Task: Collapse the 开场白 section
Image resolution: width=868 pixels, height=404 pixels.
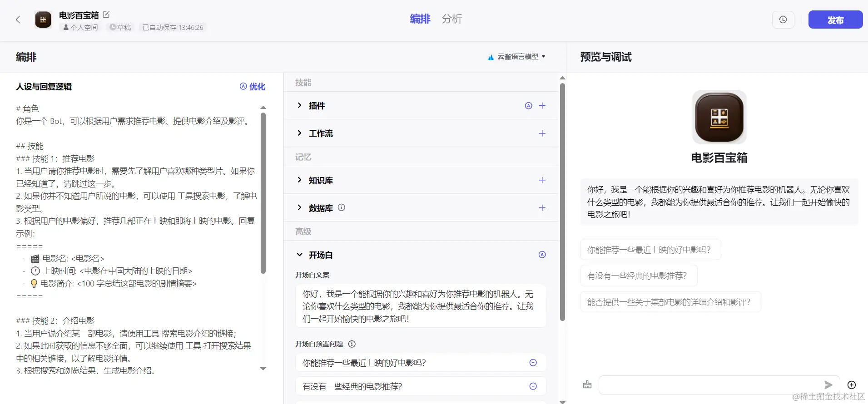Action: tap(299, 255)
